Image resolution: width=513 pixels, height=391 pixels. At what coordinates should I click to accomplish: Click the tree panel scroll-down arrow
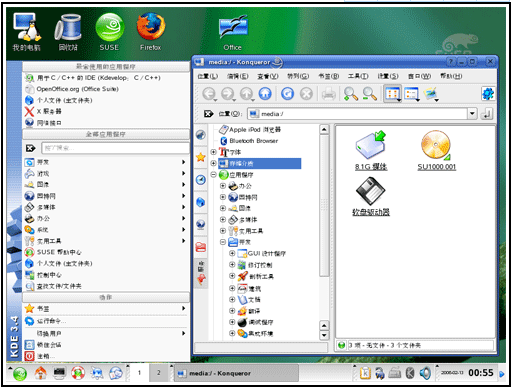[x=324, y=335]
